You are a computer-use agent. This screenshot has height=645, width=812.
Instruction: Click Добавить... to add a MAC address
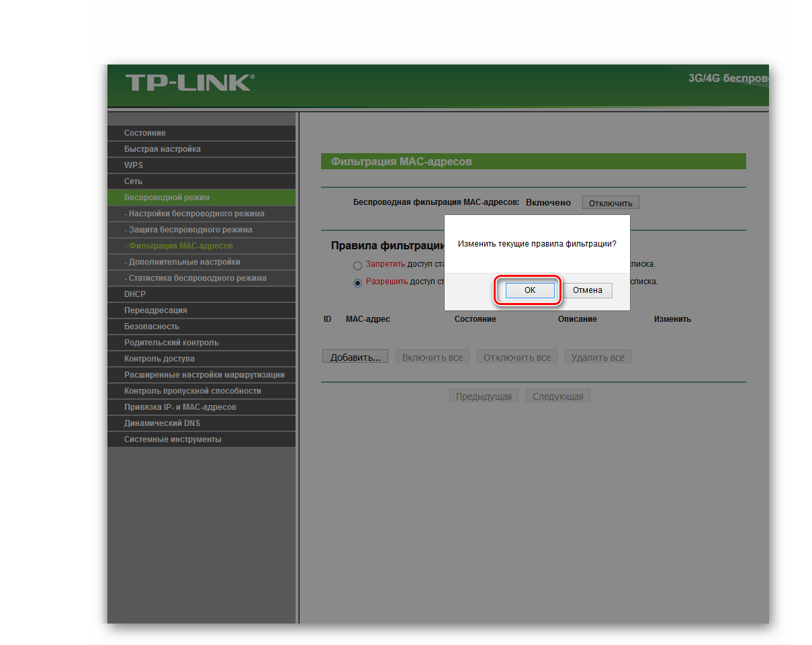pos(355,357)
